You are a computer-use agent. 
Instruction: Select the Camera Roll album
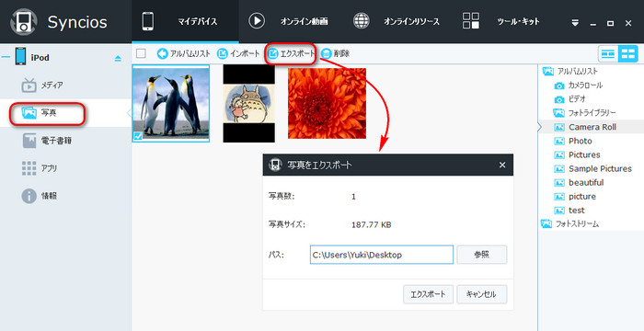coord(592,127)
